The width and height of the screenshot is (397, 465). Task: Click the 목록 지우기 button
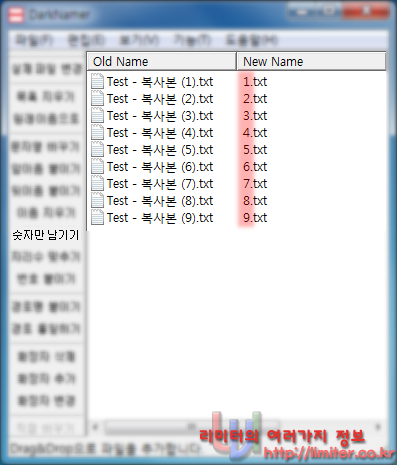pos(46,97)
